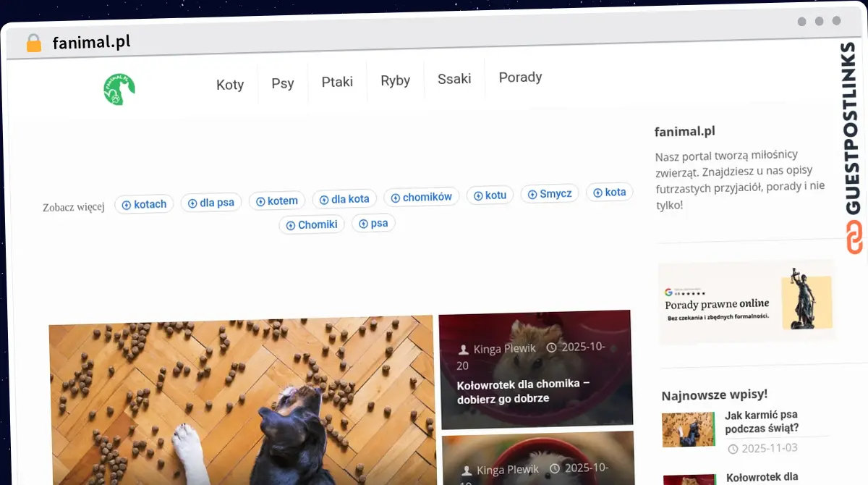Select the Porady tab in navigation
Screen dimensions: 868x485
(520, 77)
